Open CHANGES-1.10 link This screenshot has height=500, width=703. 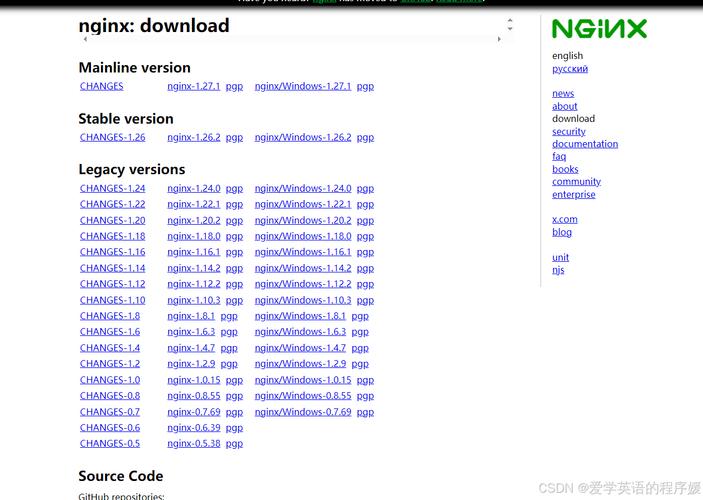(x=113, y=300)
